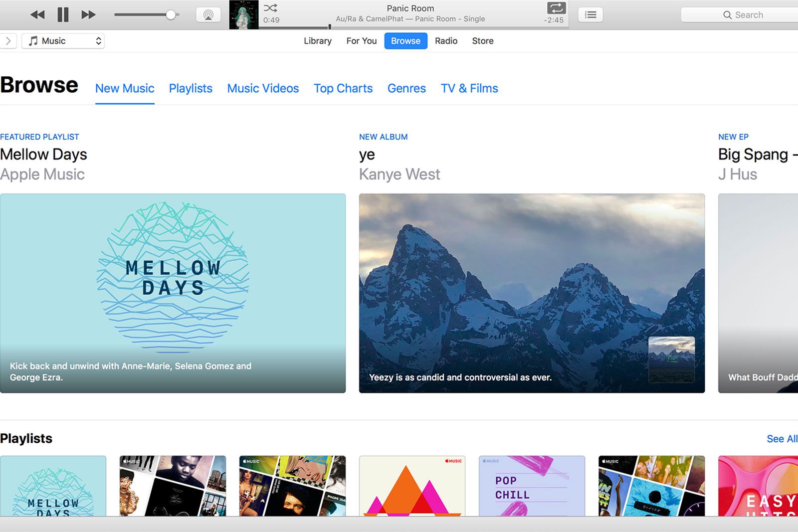Open Music Videos section
This screenshot has height=532, width=798.
coord(263,88)
